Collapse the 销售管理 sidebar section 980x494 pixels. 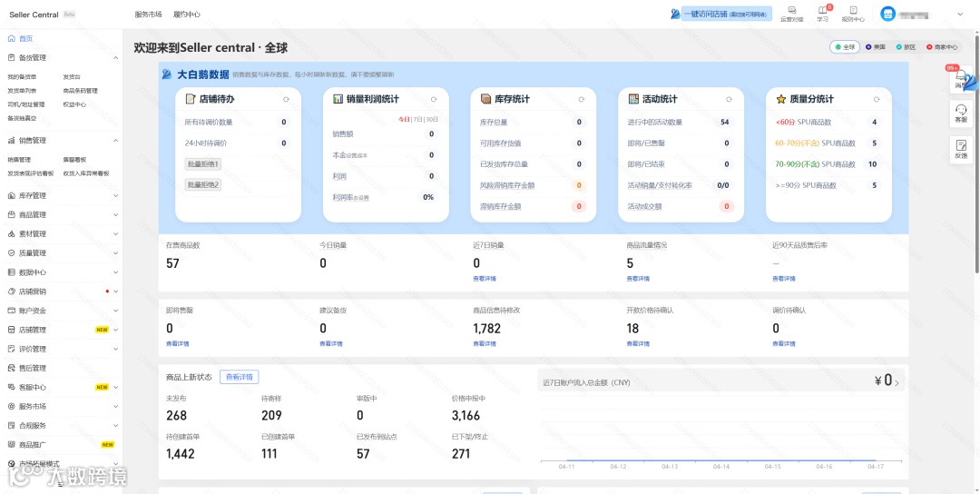[x=115, y=141]
